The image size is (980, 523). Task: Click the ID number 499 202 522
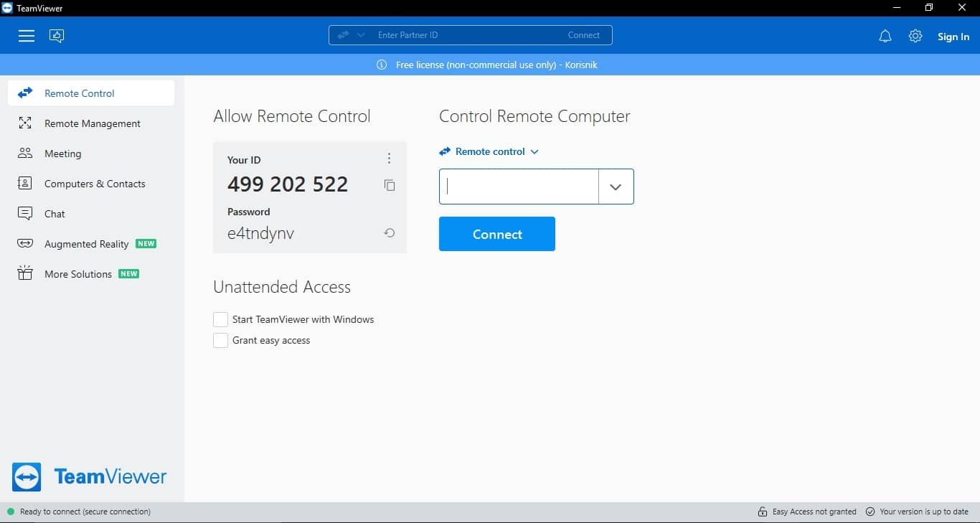click(x=288, y=184)
